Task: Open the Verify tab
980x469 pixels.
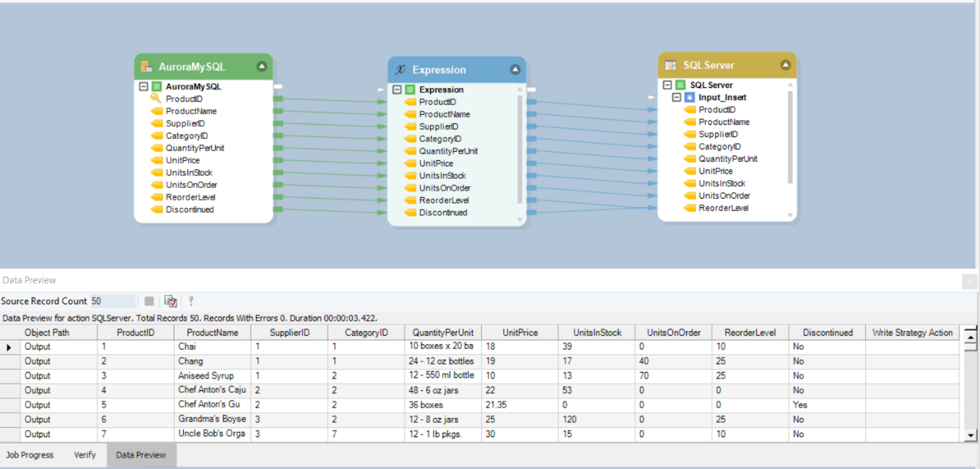Action: [84, 455]
